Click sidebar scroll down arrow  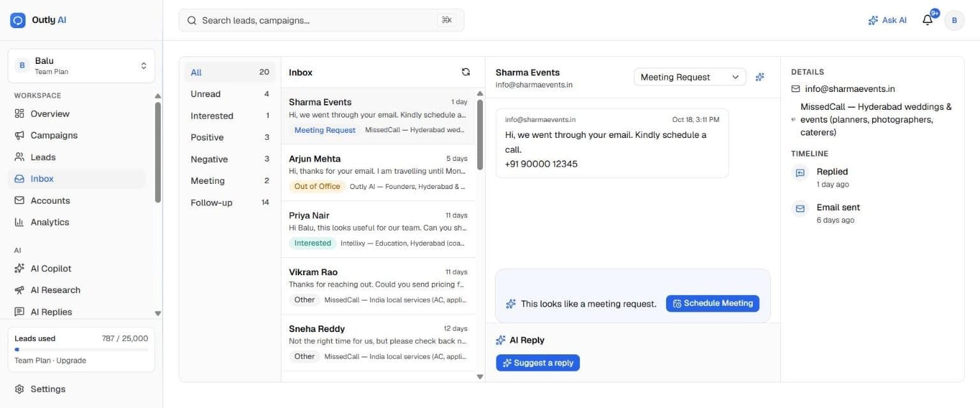pos(158,314)
